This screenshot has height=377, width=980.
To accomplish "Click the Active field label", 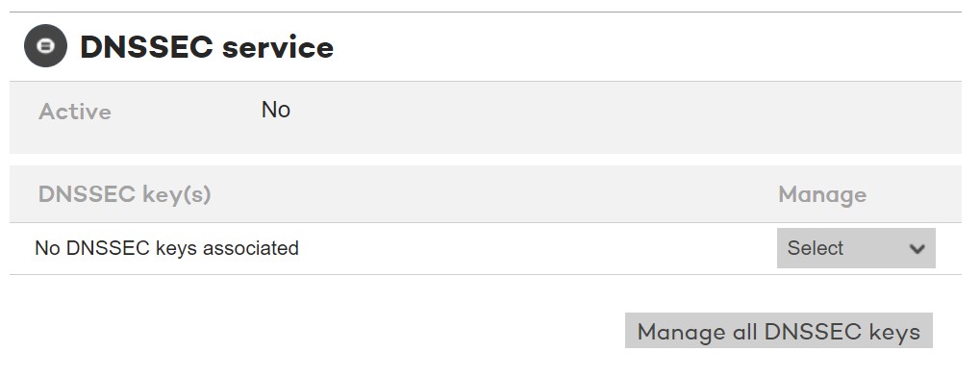I will coord(75,112).
